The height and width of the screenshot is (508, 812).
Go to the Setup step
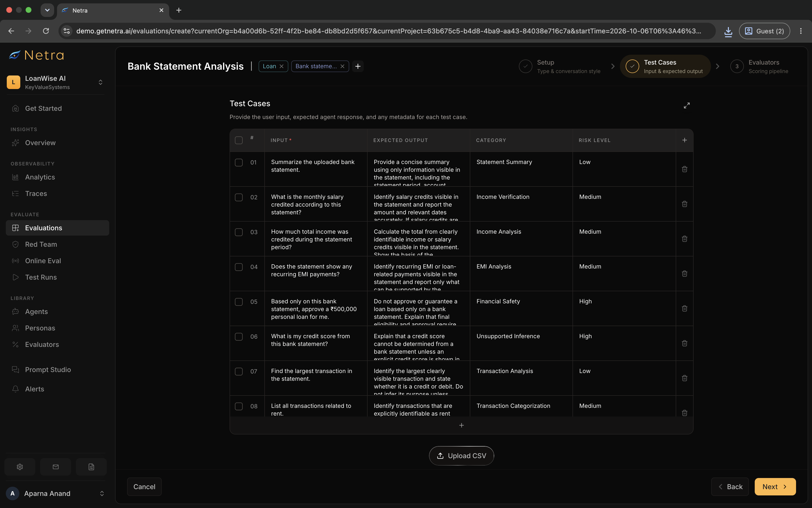560,67
